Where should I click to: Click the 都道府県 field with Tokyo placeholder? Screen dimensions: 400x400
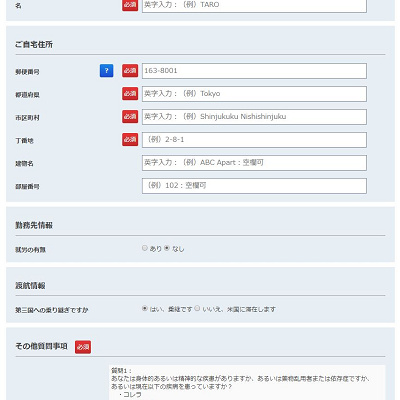pos(254,94)
